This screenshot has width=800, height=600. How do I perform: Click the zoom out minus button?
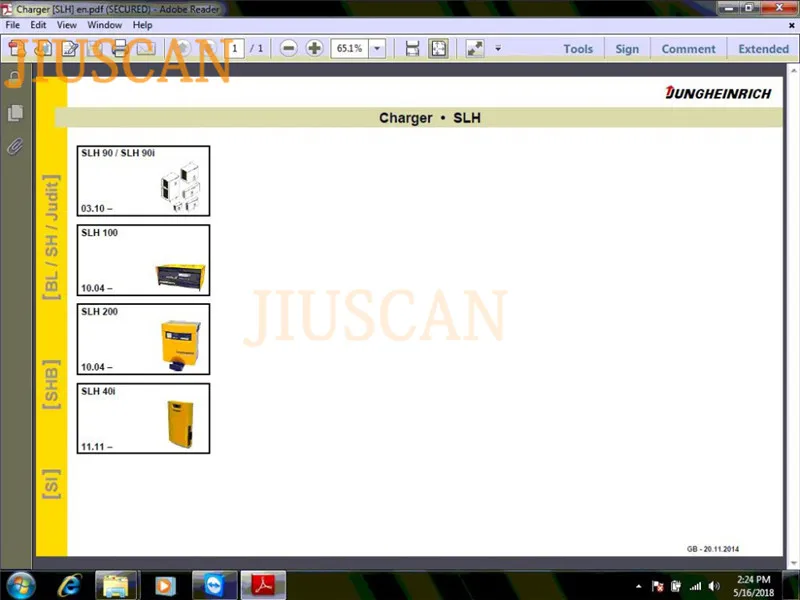coord(288,48)
